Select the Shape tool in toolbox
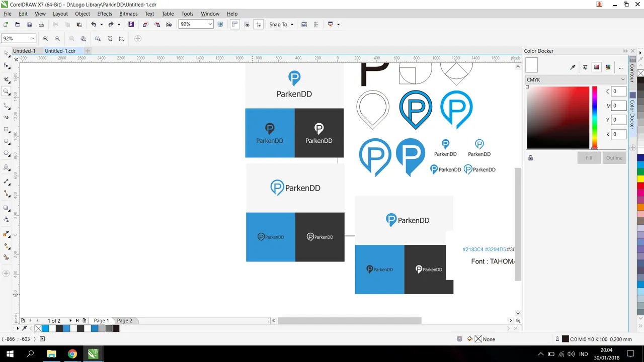Screen dimensions: 644x362 (x=6, y=66)
